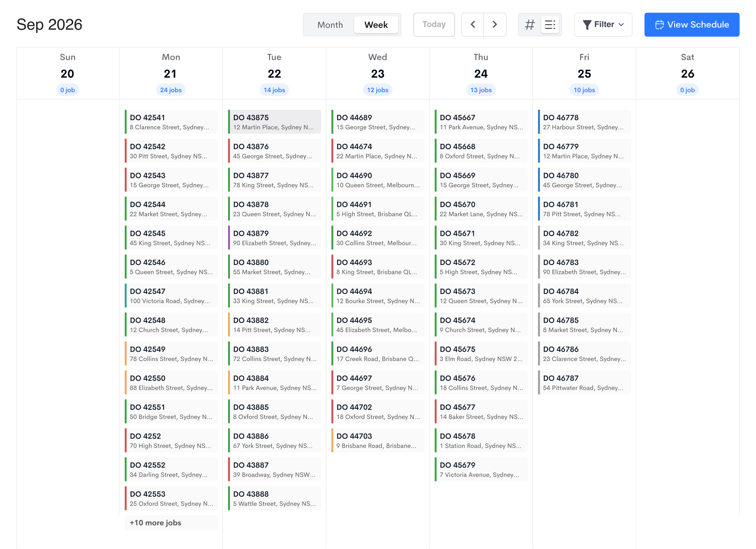The width and height of the screenshot is (756, 549).
Task: Open job DO 42541 on Clarence Street
Action: click(x=171, y=122)
